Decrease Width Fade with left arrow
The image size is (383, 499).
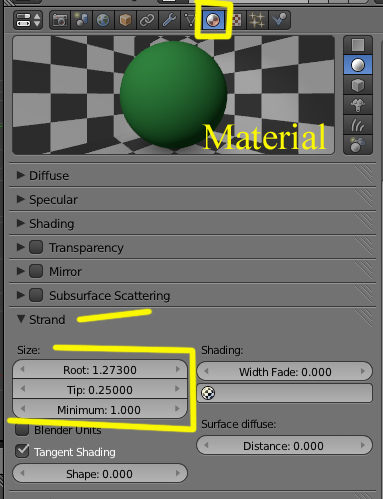(x=206, y=371)
